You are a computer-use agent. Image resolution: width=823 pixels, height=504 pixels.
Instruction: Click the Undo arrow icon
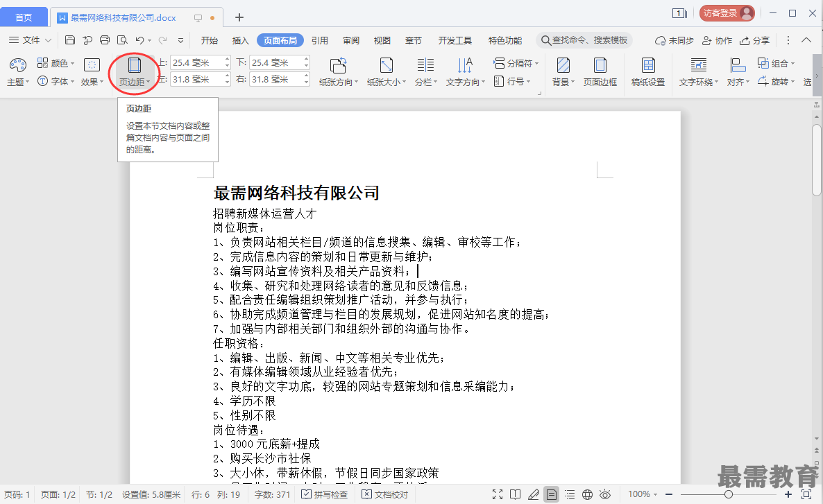(x=139, y=40)
